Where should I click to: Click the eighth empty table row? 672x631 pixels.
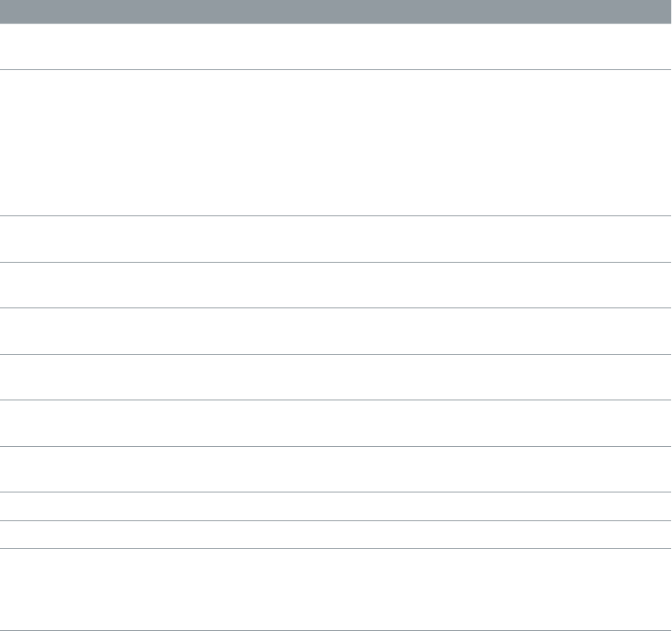pyautogui.click(x=336, y=470)
